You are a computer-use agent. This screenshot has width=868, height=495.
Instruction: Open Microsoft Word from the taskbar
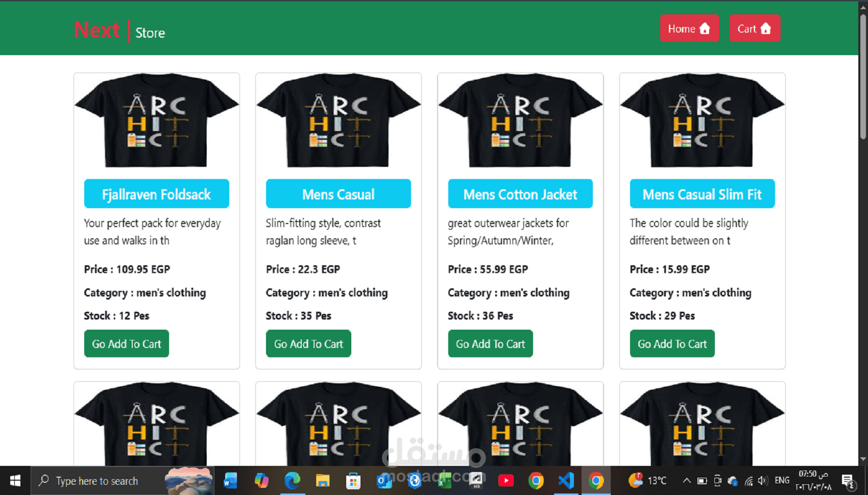tap(230, 480)
